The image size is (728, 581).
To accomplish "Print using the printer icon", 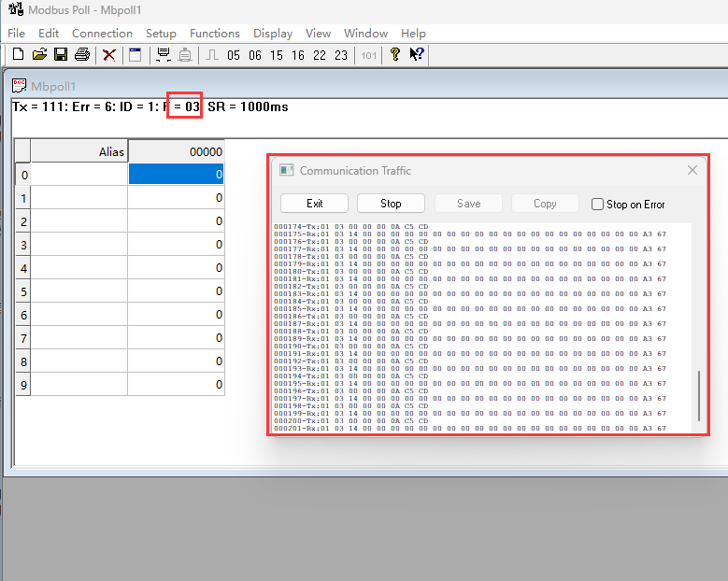I will point(82,55).
